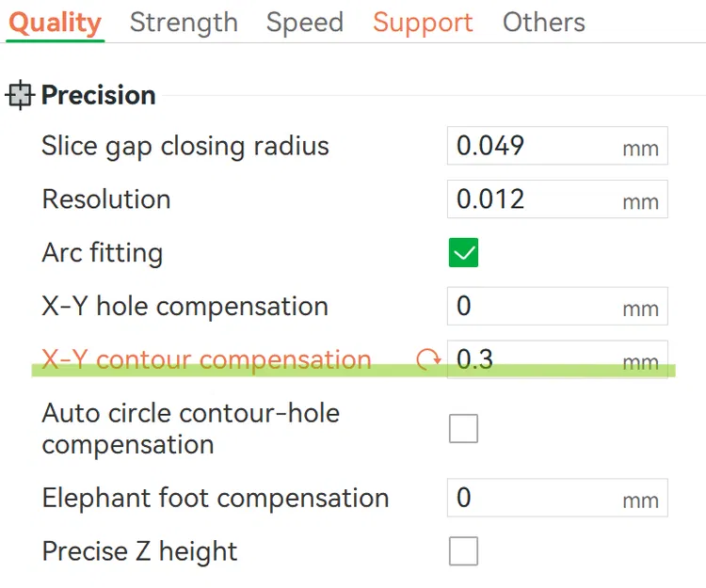Open the Strength tab
706x588 pixels.
pos(184,23)
